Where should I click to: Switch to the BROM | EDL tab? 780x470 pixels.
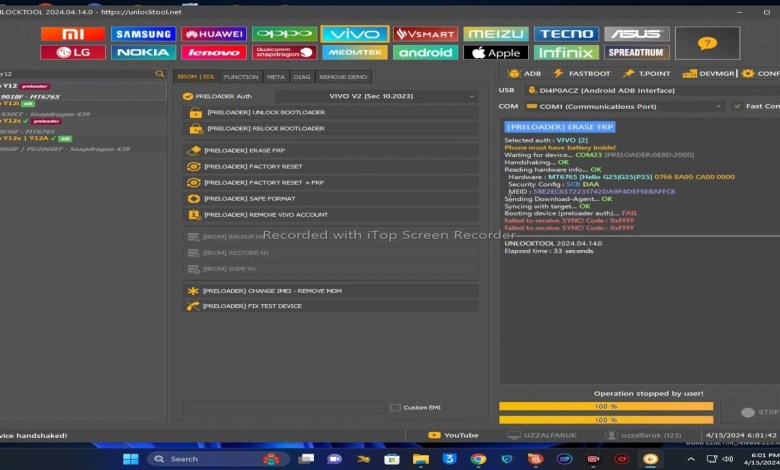point(196,77)
